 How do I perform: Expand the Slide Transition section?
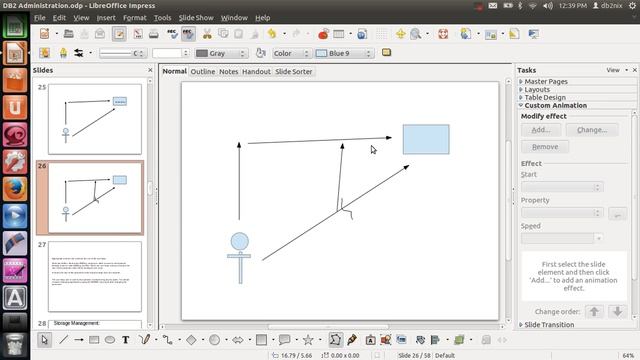[x=549, y=325]
